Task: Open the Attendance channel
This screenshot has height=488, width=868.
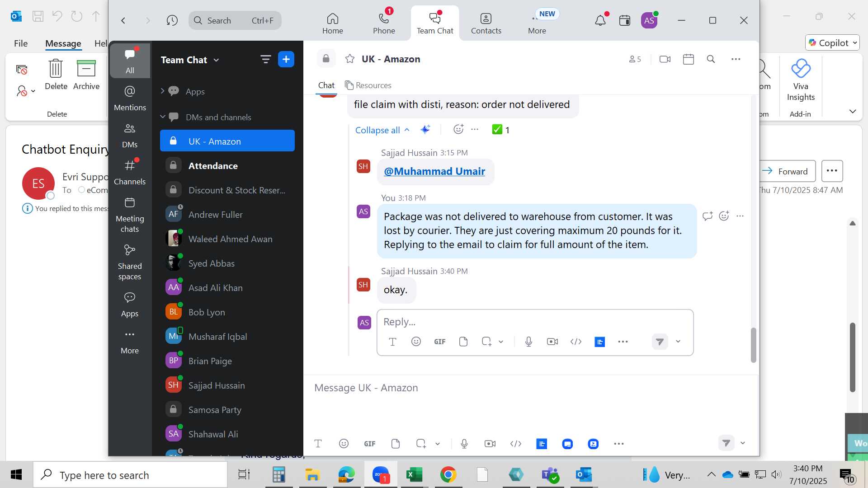Action: pyautogui.click(x=227, y=166)
